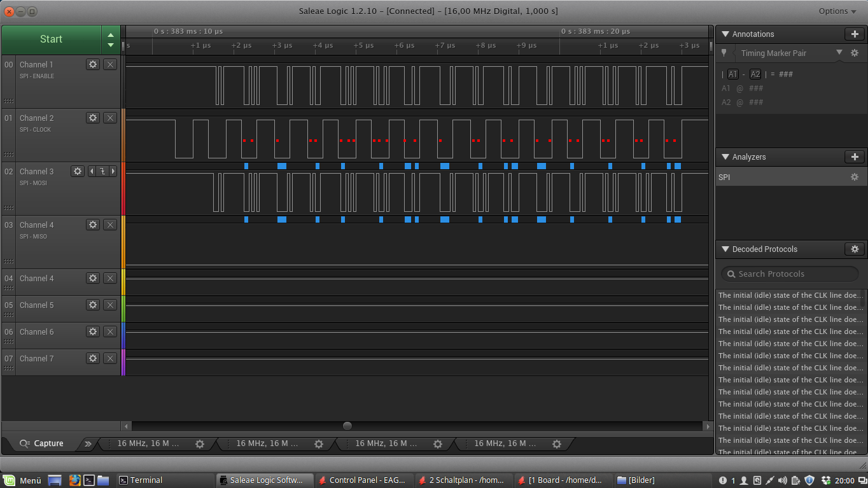
Task: Open Timing Marker Pair settings gear
Action: coord(855,53)
